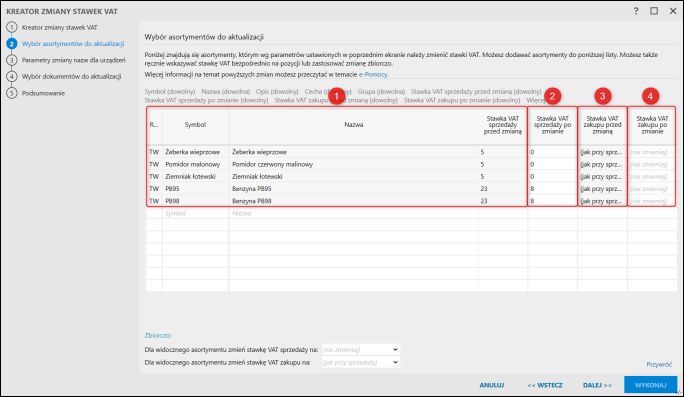Cancel wizard with ANULUJ
This screenshot has width=684, height=397.
(492, 385)
